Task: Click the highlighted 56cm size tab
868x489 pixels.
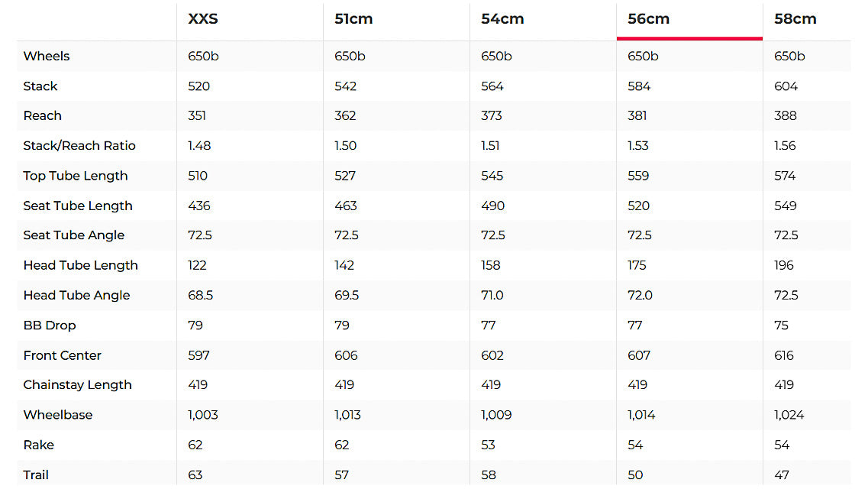Action: click(649, 19)
